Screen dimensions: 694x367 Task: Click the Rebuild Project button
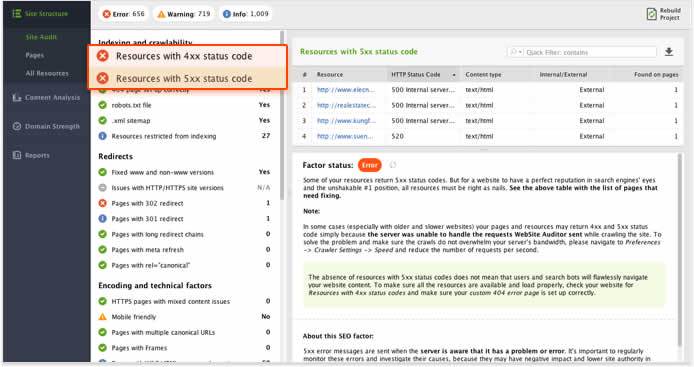pos(663,14)
